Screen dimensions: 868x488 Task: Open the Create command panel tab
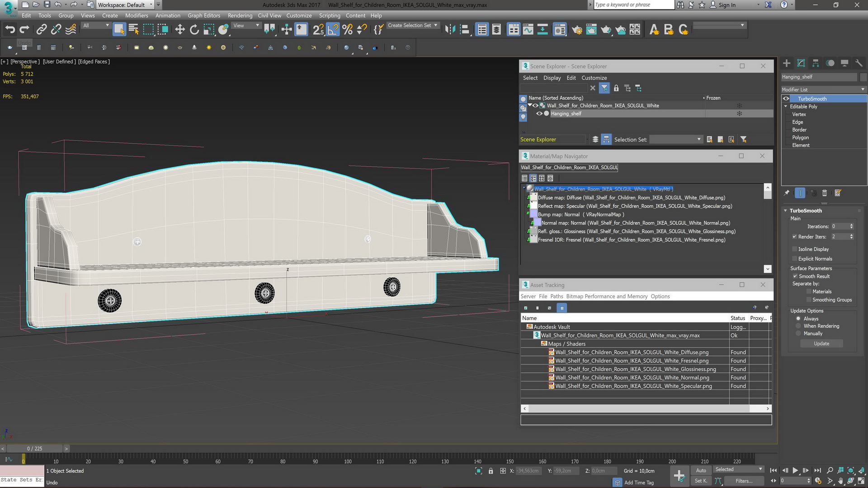pos(787,63)
